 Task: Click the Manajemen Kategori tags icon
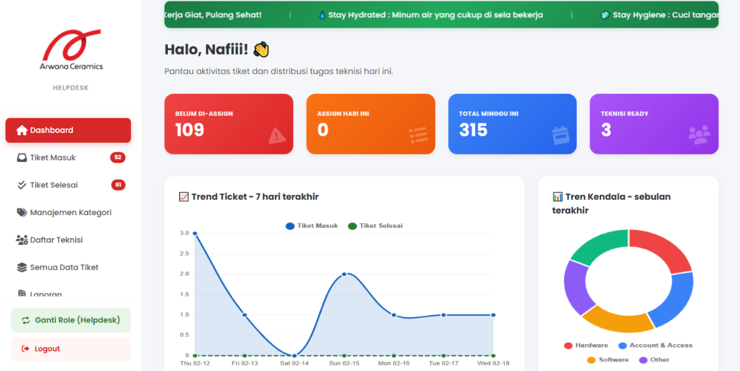point(22,212)
